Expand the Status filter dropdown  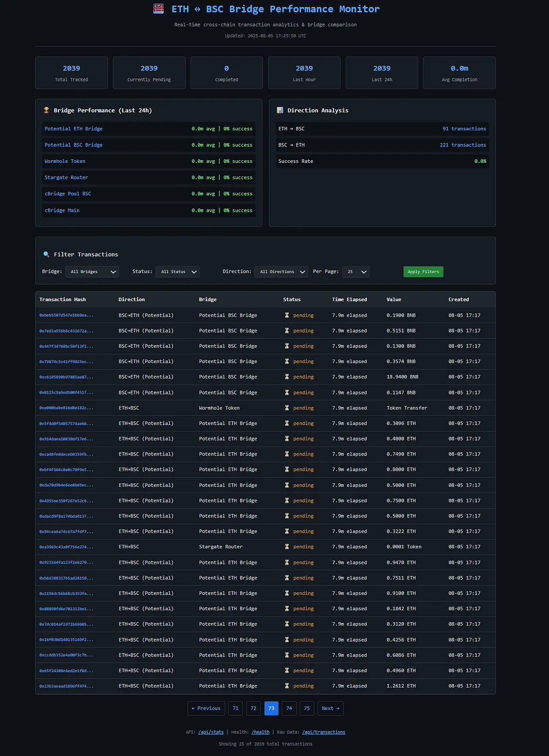pos(178,272)
